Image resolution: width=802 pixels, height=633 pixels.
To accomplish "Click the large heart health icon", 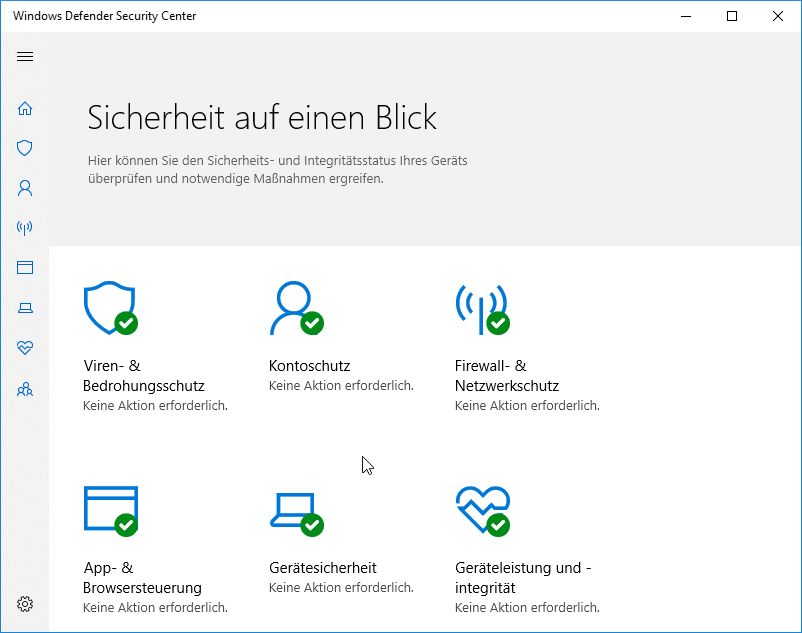I will click(483, 511).
